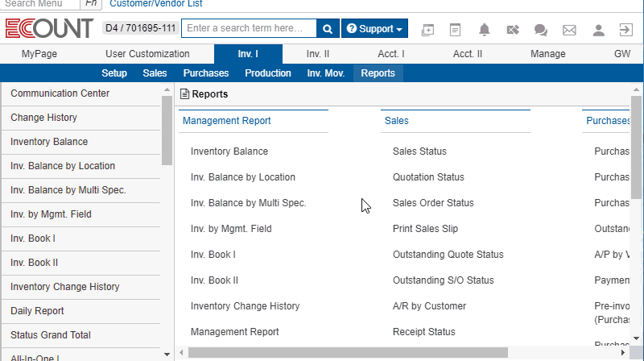This screenshot has height=361, width=644.
Task: Open the Inv. Mov. submenu
Action: [326, 73]
